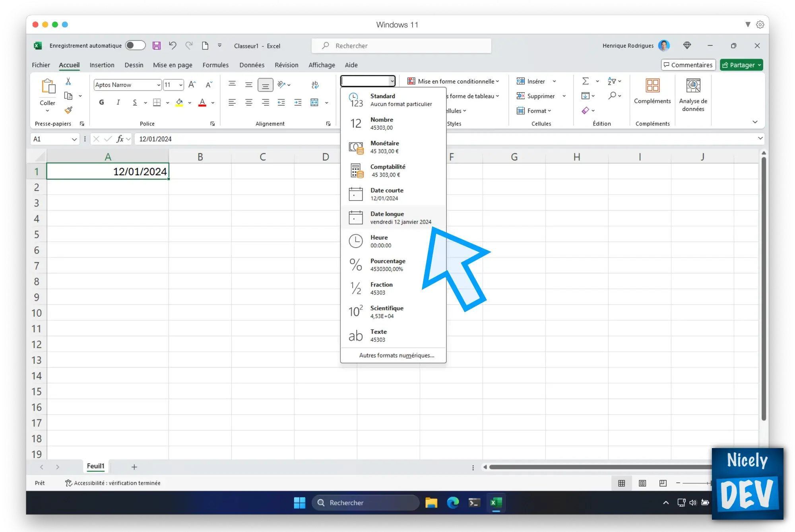Click the Fill down icon

pyautogui.click(x=586, y=96)
